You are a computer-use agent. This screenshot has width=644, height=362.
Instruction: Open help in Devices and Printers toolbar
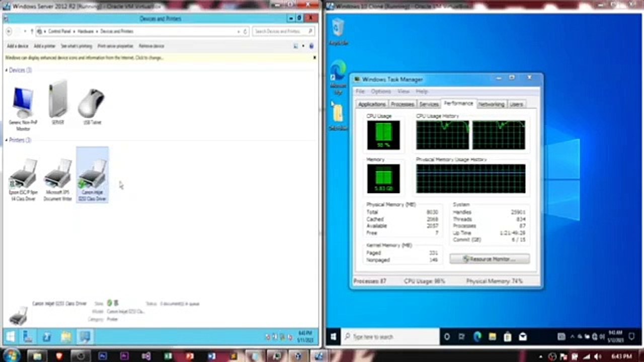click(x=311, y=46)
